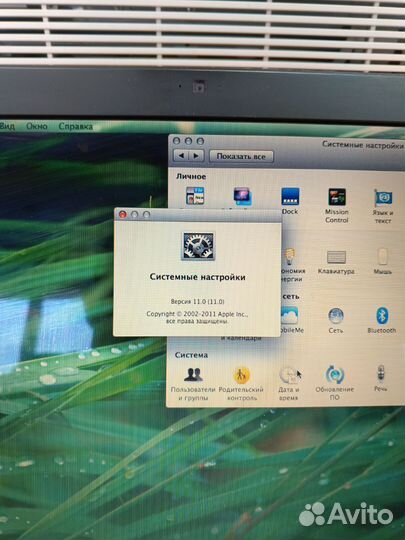Click the gear icon in the about dialog
This screenshot has width=405, height=540.
pos(198,246)
